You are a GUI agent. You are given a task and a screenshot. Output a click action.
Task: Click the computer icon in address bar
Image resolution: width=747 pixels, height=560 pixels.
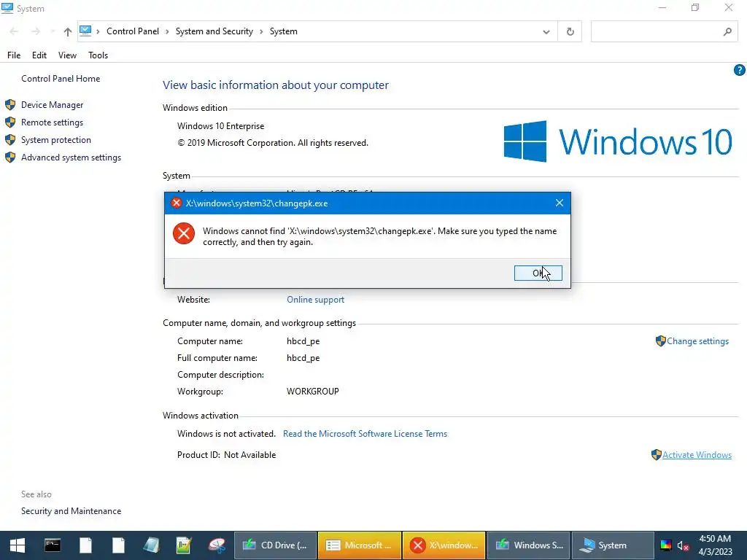tap(85, 31)
